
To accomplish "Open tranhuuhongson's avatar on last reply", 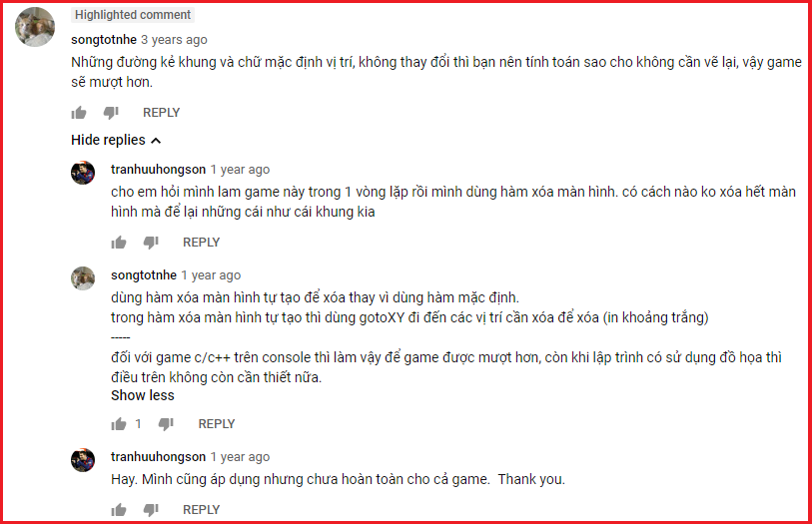I will pos(83,460).
